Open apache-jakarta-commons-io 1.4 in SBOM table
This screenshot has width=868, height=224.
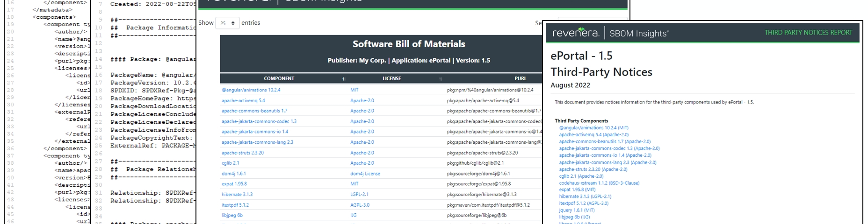[x=255, y=132]
